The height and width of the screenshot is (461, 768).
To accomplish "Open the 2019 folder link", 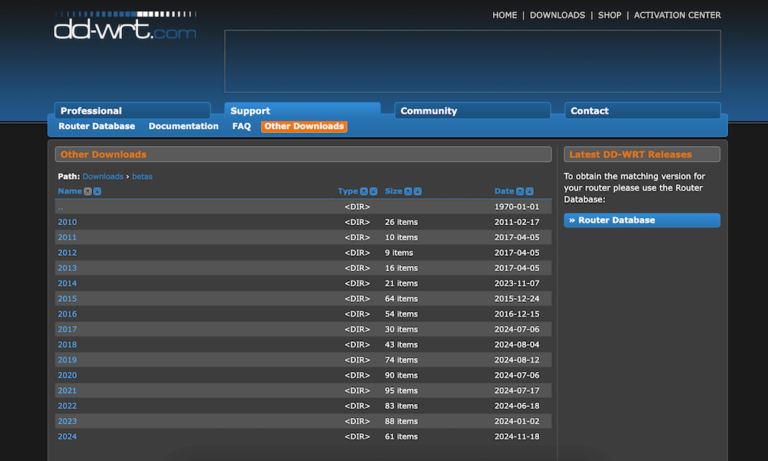I will point(67,360).
